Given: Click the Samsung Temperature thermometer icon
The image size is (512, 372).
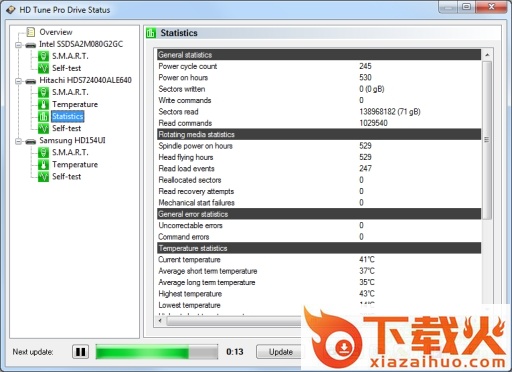Looking at the screenshot, I should coord(43,164).
